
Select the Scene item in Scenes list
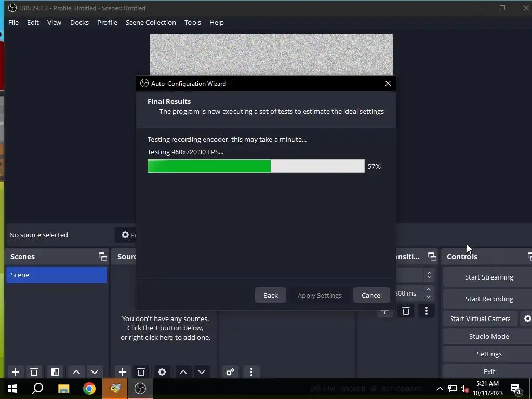click(57, 275)
